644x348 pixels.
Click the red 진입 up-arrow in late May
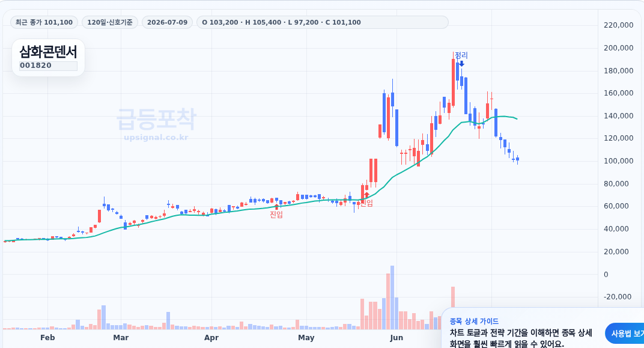click(367, 195)
